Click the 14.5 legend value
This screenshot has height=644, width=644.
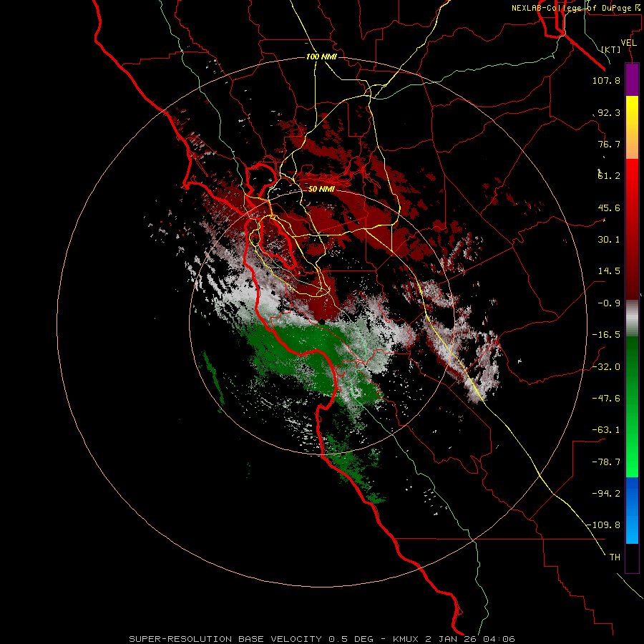click(x=609, y=271)
